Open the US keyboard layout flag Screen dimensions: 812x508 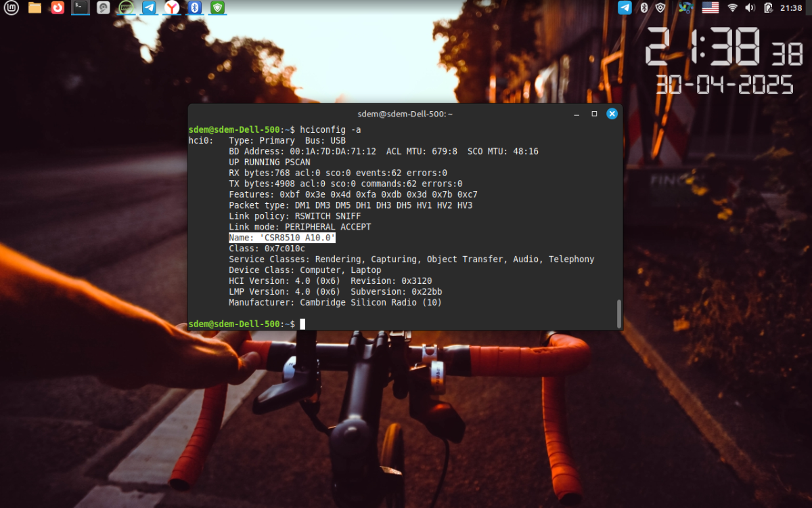point(710,7)
